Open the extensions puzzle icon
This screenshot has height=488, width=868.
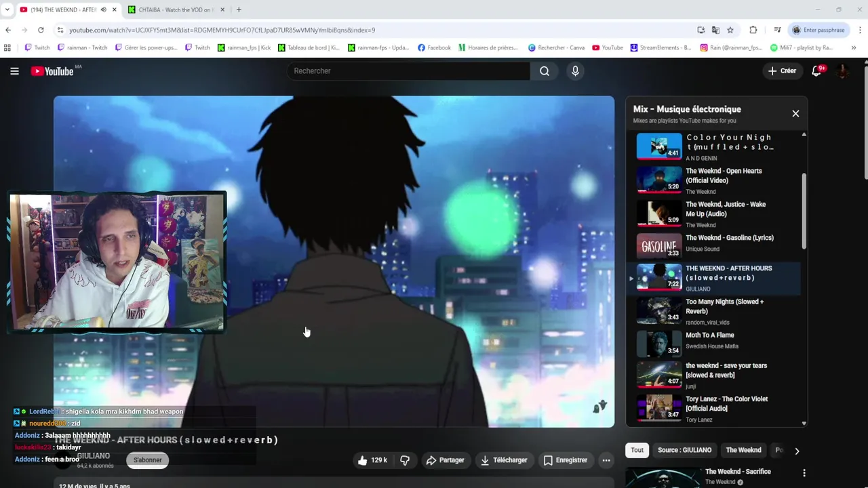(753, 30)
